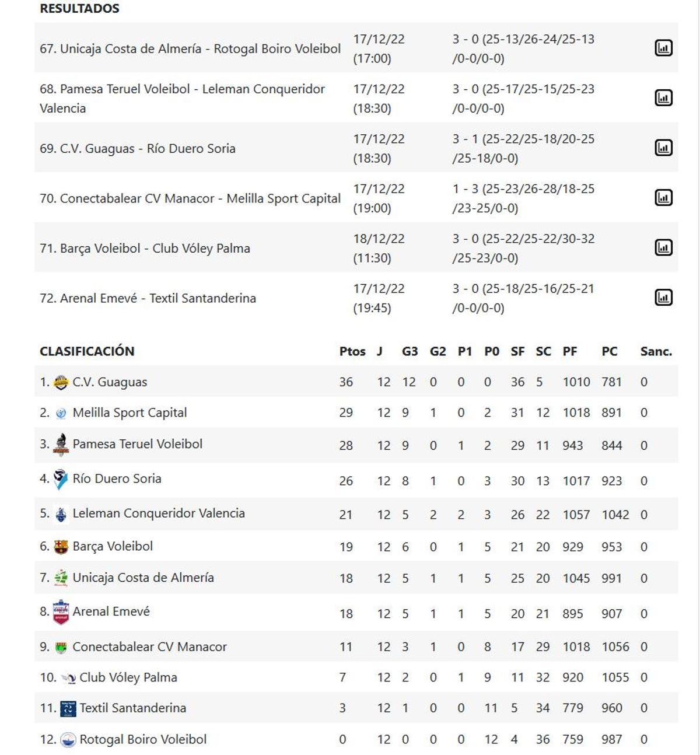Click the C.V. Guaguas team crest

[x=60, y=382]
